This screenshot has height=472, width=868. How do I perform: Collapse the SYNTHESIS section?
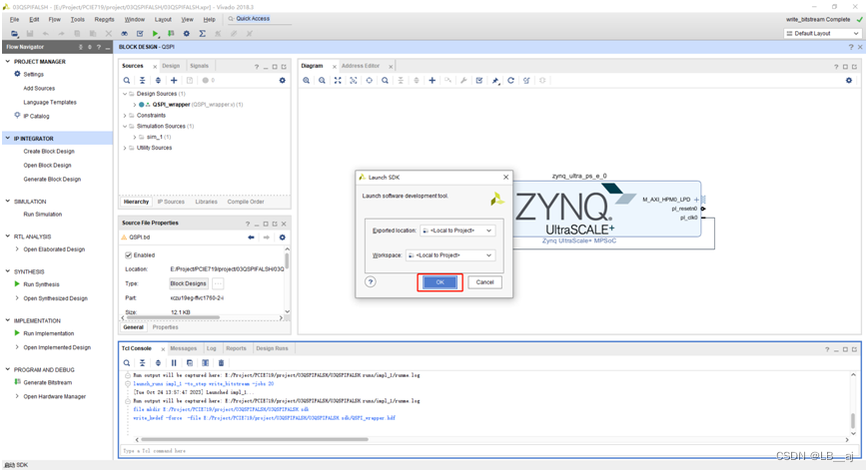click(7, 271)
